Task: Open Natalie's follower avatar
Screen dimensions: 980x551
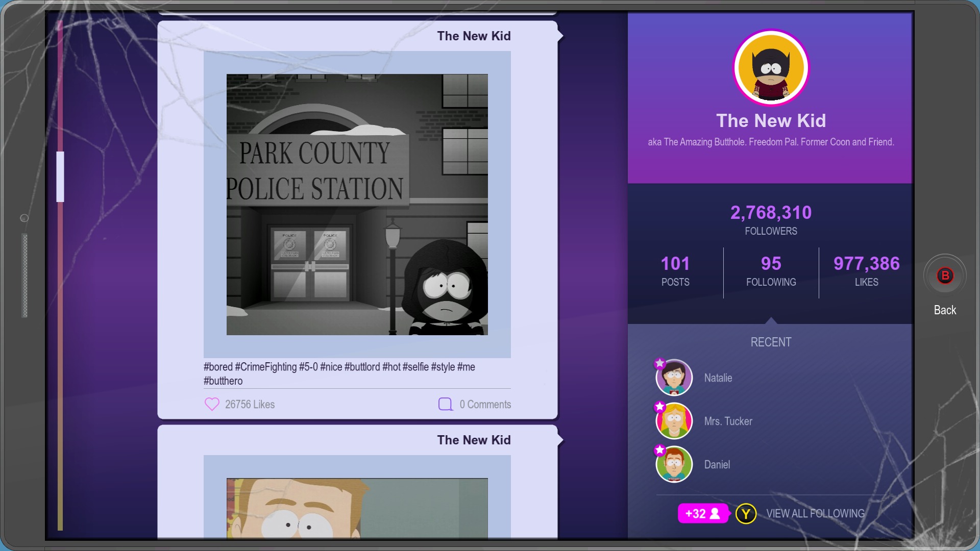Action: 674,378
